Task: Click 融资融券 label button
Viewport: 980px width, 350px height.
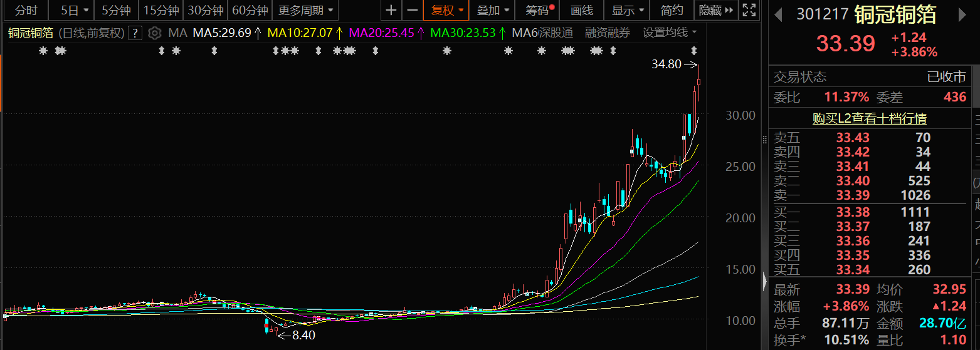Action: pos(607,33)
